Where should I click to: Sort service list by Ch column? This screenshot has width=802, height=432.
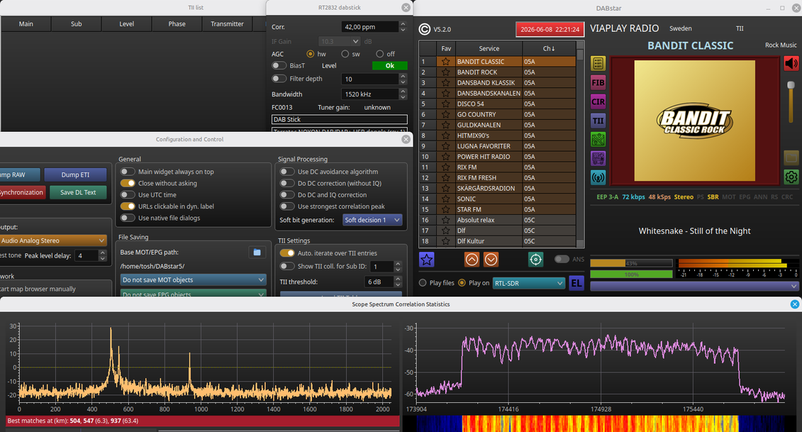(548, 49)
